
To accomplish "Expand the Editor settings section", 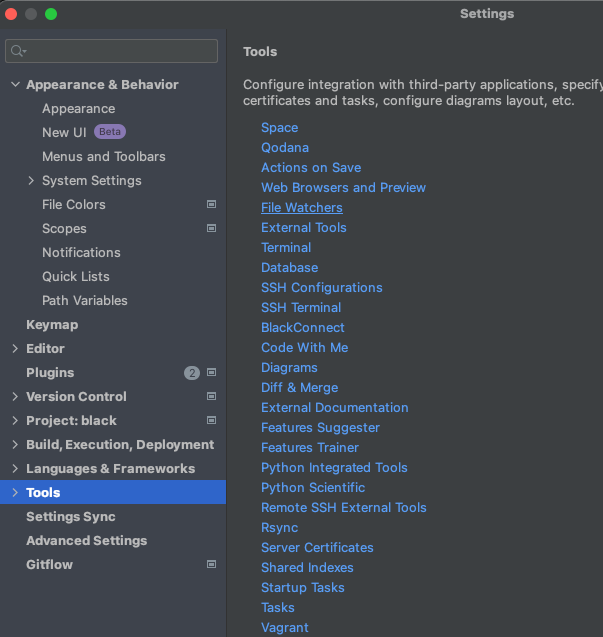I will pyautogui.click(x=15, y=348).
